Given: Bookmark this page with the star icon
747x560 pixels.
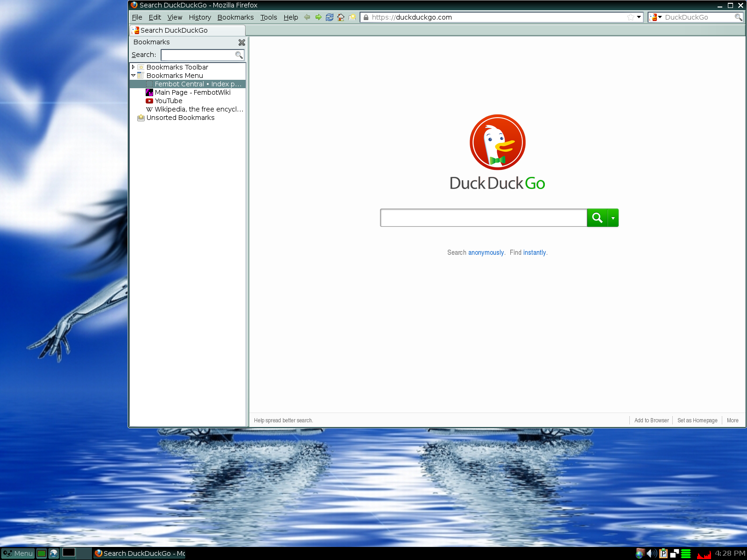Looking at the screenshot, I should click(x=631, y=17).
